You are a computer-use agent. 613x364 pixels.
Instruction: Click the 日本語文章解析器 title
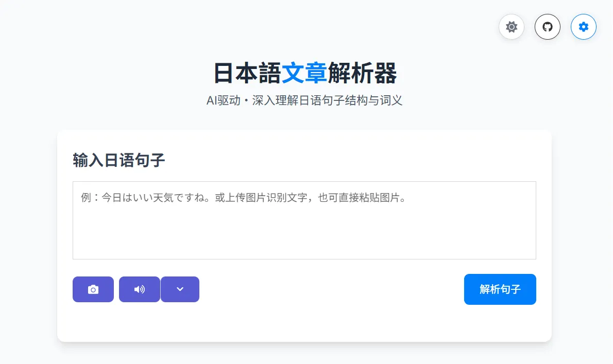(305, 73)
